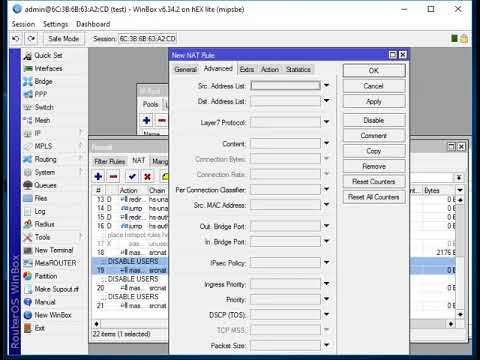Remove the firewall rule with the minus icon
Image resolution: width=480 pixels, height=360 pixels.
coord(114,176)
